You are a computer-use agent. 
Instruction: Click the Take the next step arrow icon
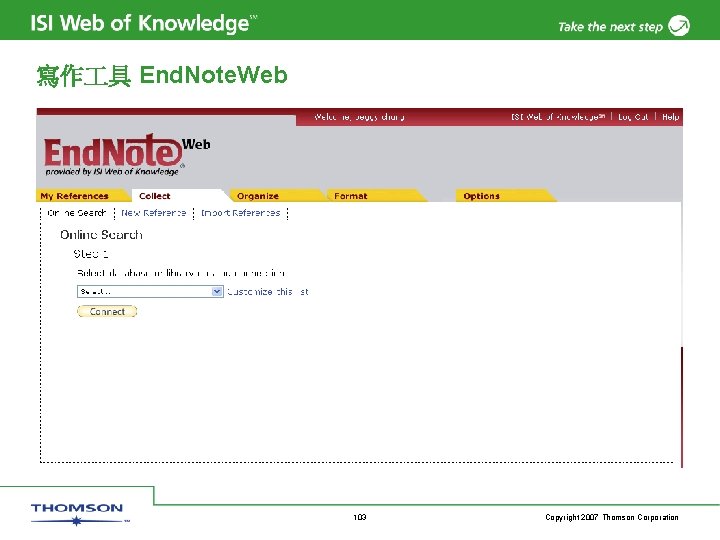pyautogui.click(x=679, y=26)
